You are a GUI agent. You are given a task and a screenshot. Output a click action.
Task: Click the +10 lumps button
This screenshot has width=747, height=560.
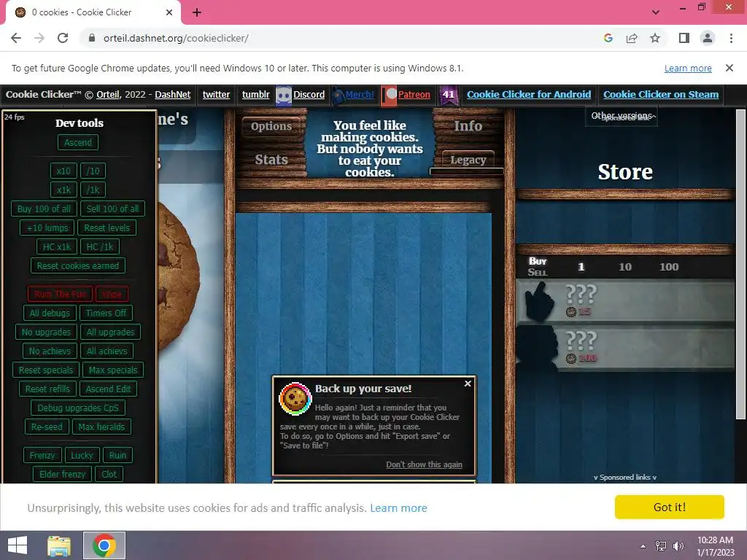(47, 227)
